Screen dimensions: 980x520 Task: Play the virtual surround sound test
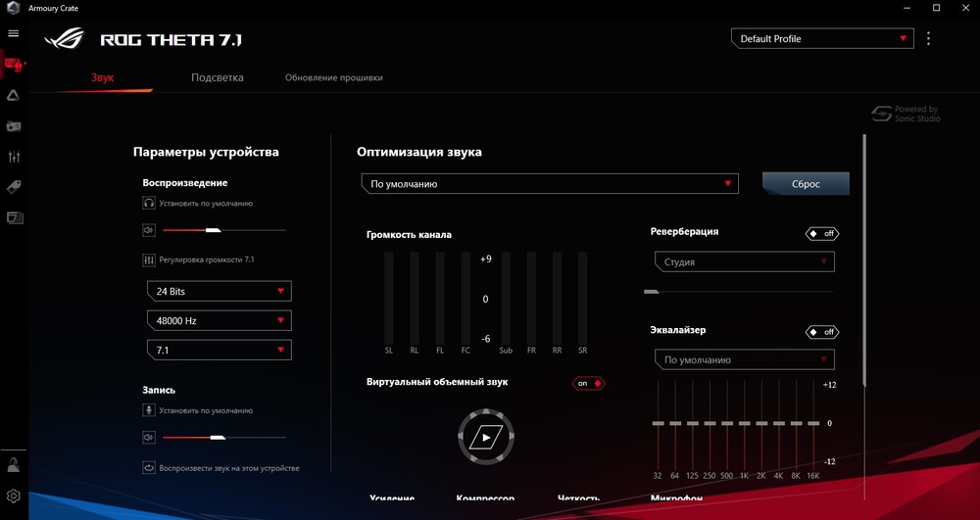(x=486, y=437)
